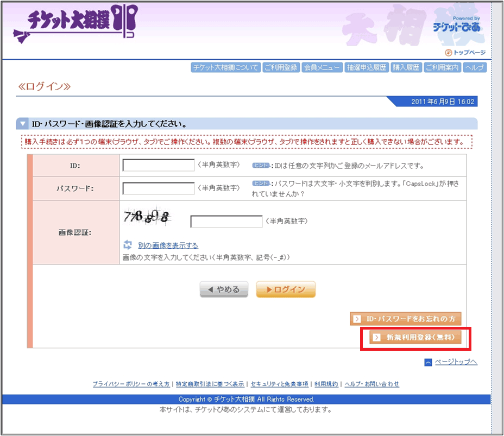Open チケット大相撲について menu item
The height and width of the screenshot is (436, 504).
coord(225,68)
